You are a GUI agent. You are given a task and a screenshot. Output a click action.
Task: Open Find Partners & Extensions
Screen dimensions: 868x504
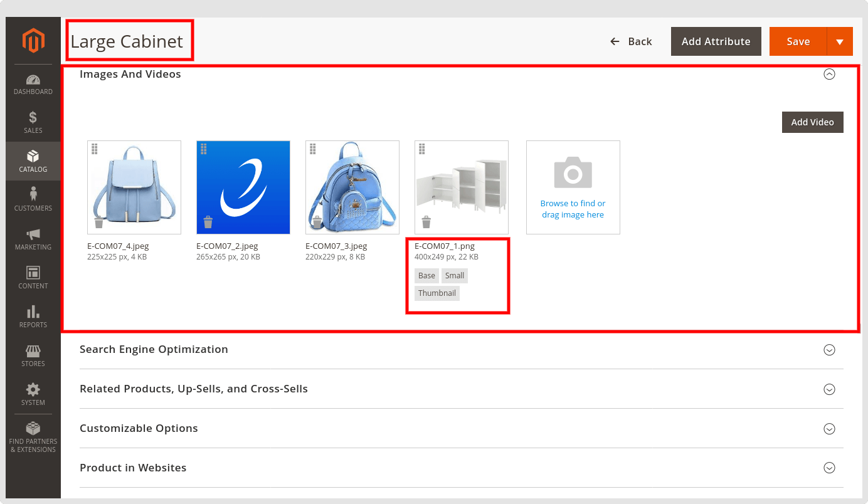pyautogui.click(x=33, y=437)
